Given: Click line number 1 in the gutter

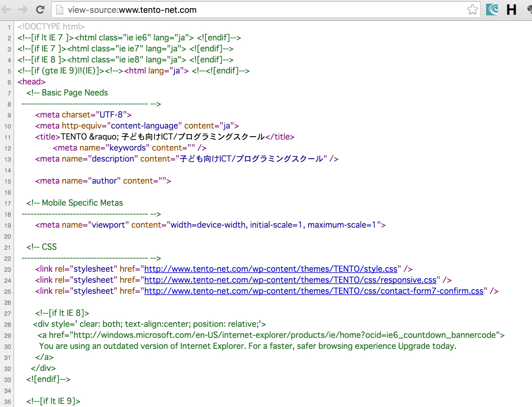Looking at the screenshot, I should click(9, 27).
